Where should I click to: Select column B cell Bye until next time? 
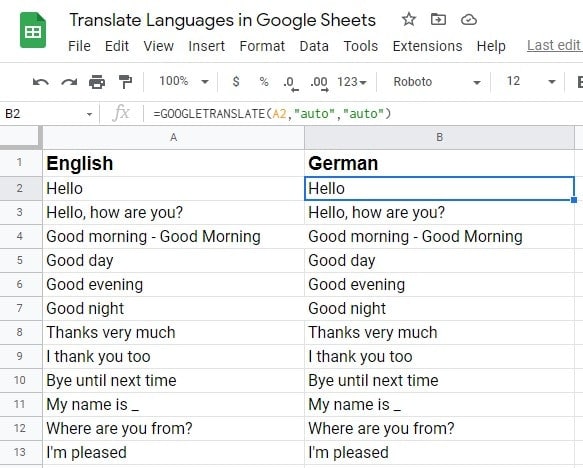tap(439, 380)
